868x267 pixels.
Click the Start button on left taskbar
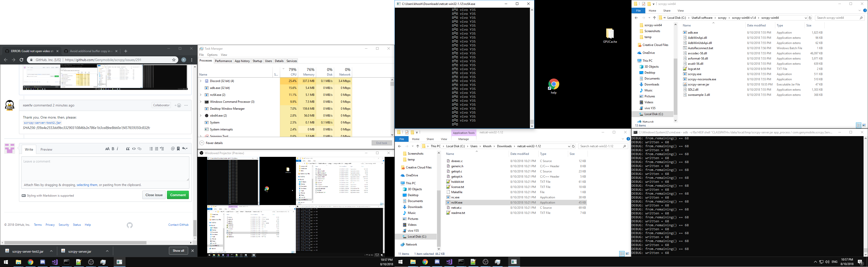(x=6, y=262)
